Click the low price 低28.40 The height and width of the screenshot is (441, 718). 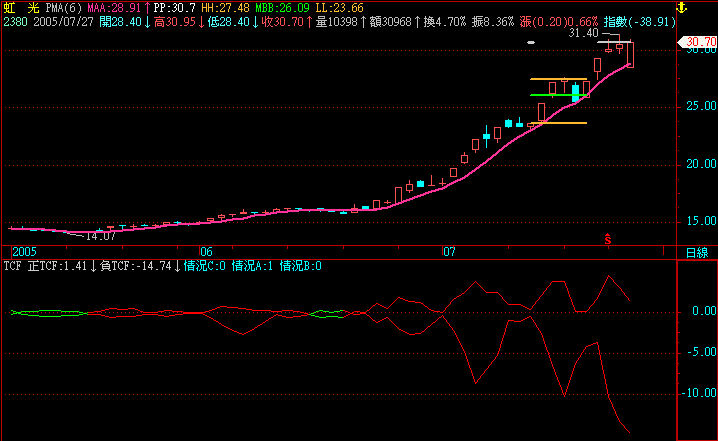pos(228,22)
